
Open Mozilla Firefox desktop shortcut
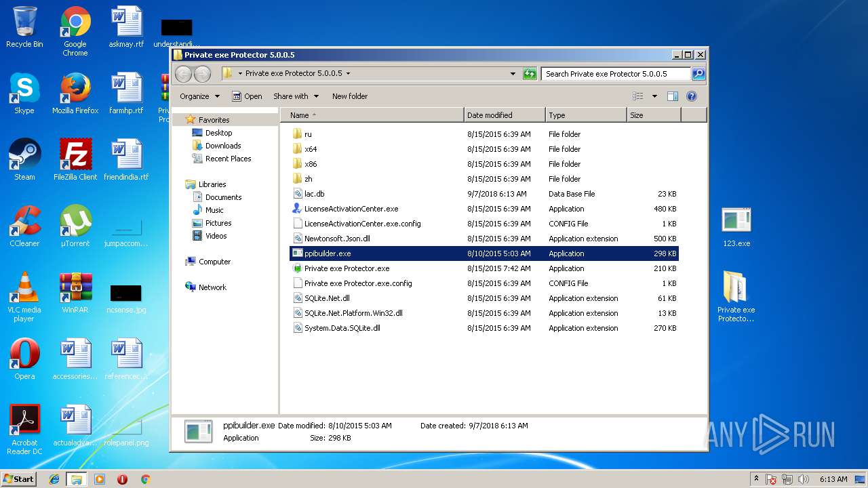[x=75, y=94]
